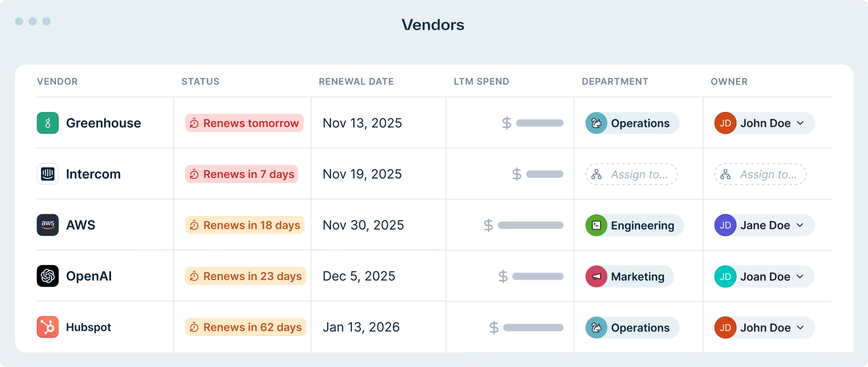Click the AWS LTM spend bar
Screen dimensions: 868x367
[x=530, y=225]
